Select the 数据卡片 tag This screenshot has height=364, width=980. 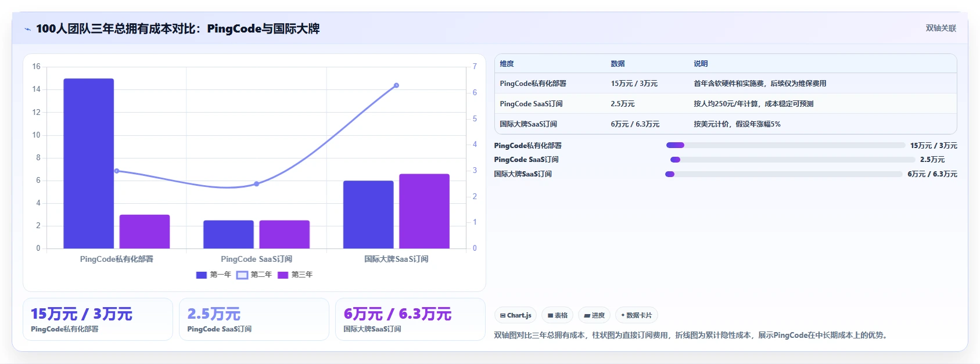pyautogui.click(x=636, y=315)
